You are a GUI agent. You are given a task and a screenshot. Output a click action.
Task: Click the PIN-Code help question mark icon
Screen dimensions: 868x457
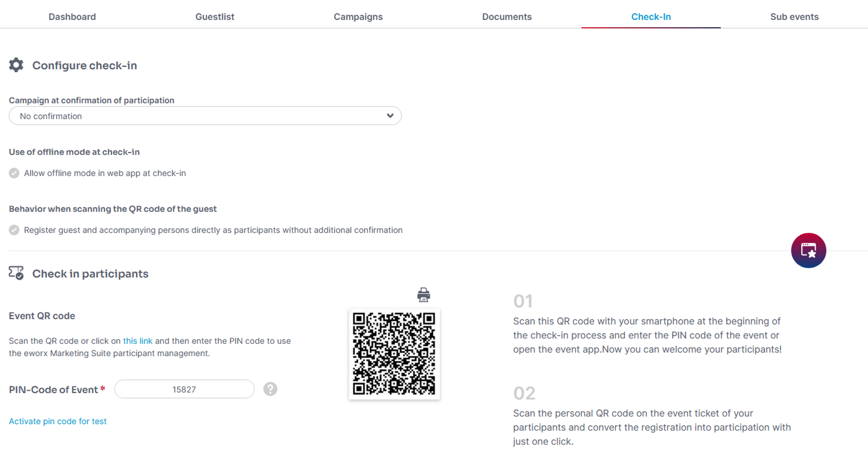pyautogui.click(x=270, y=389)
